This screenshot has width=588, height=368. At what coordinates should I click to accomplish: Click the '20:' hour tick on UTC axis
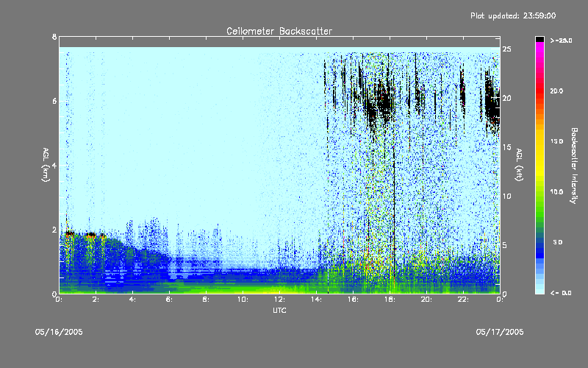coord(427,300)
